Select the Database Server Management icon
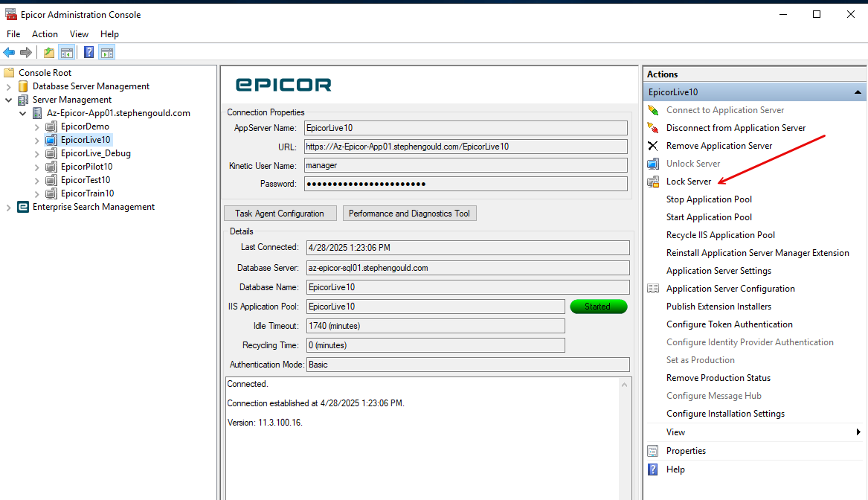 (23, 86)
